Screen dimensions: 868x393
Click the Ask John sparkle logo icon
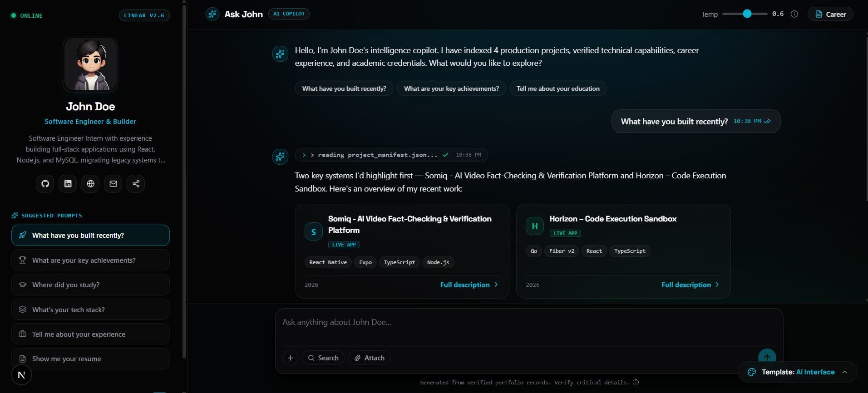click(x=212, y=14)
